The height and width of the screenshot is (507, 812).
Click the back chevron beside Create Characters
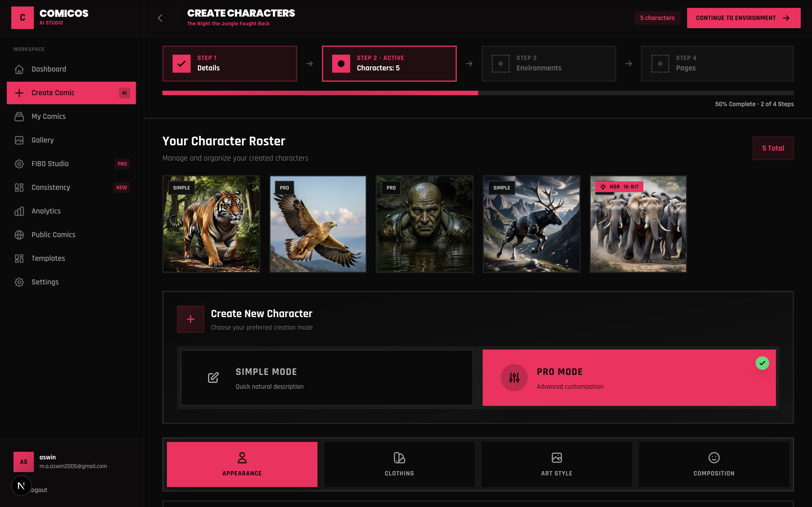160,18
